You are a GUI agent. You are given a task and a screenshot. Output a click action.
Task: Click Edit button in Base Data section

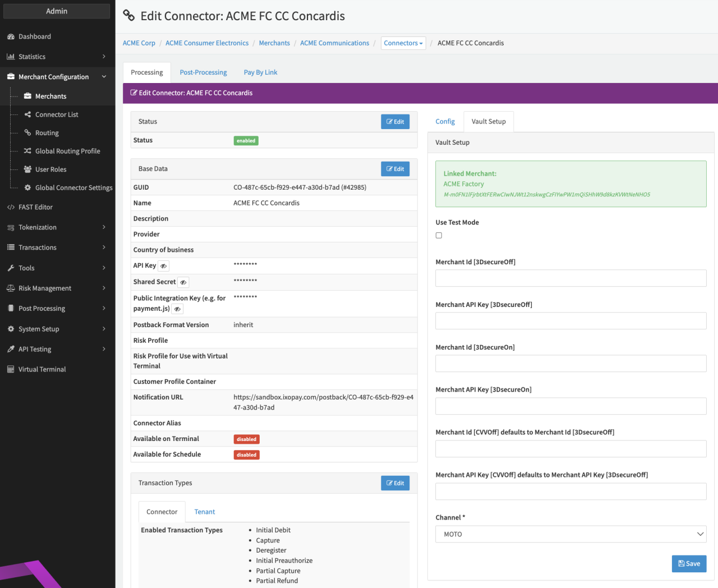click(395, 169)
